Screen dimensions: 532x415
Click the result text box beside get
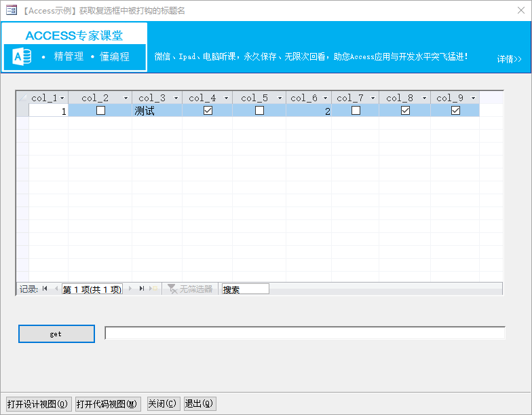[x=305, y=333]
